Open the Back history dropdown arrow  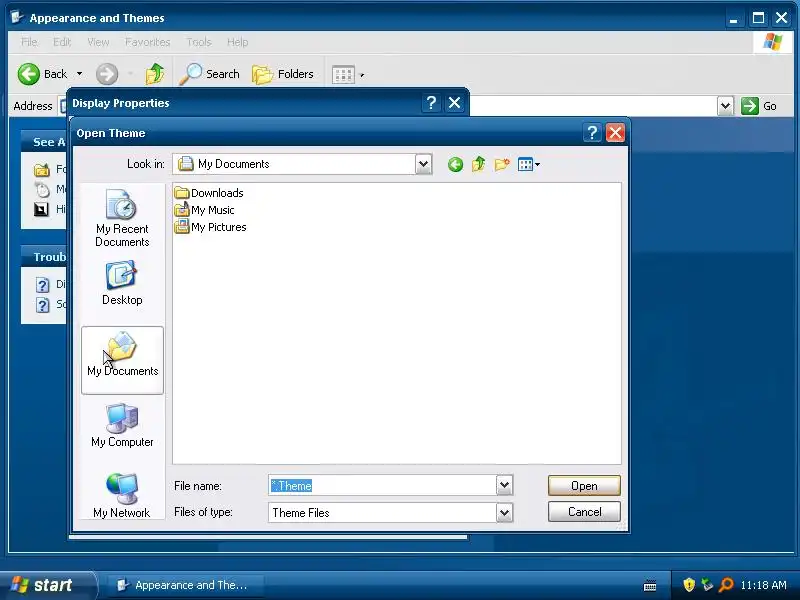point(80,74)
